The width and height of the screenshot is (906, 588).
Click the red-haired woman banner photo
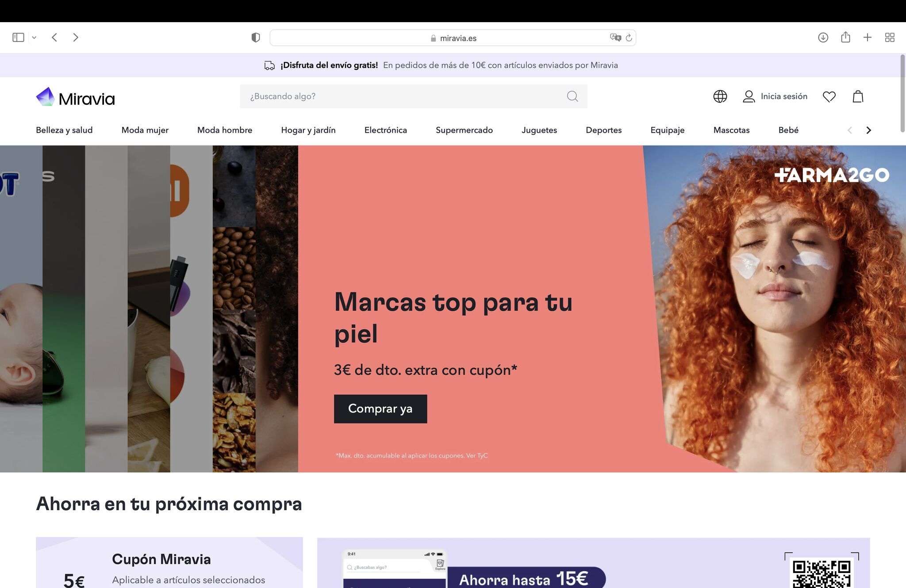click(x=779, y=309)
